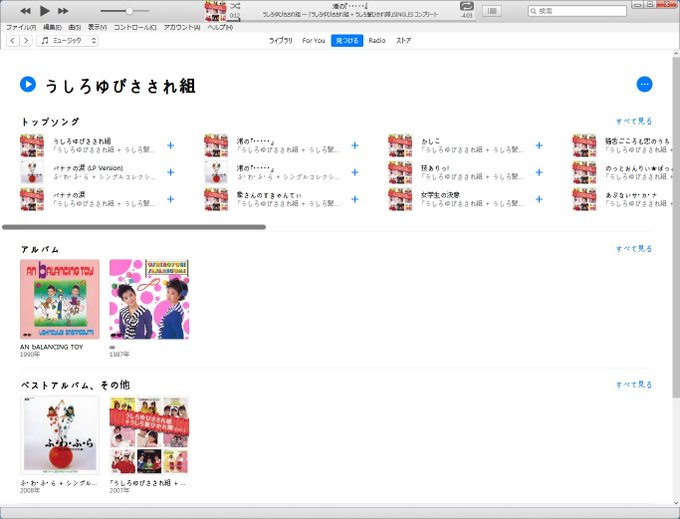Viewport: 680px width, 519px height.
Task: Open the ヘルプ menu
Action: tap(220, 27)
